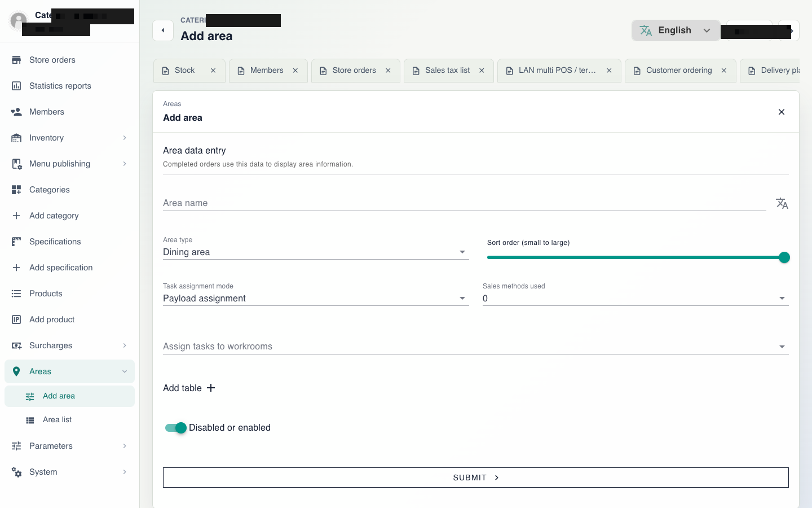This screenshot has width=812, height=508.
Task: Close the Stock tab
Action: 213,71
